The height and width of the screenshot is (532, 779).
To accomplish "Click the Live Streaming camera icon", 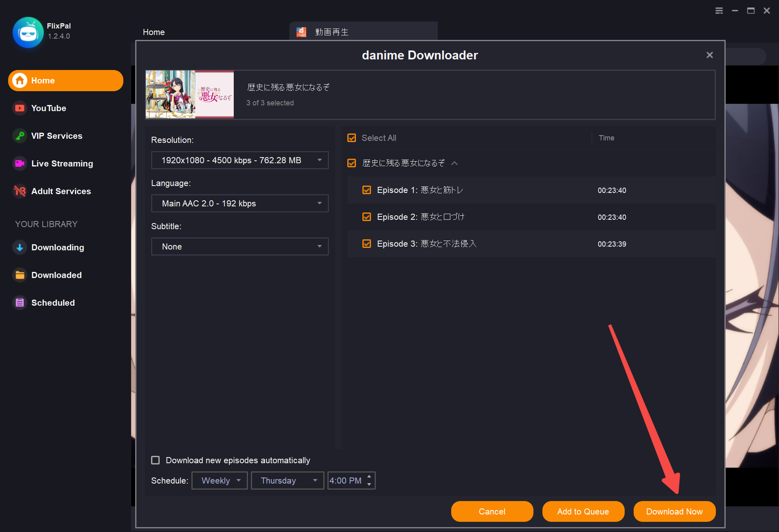I will click(x=20, y=164).
